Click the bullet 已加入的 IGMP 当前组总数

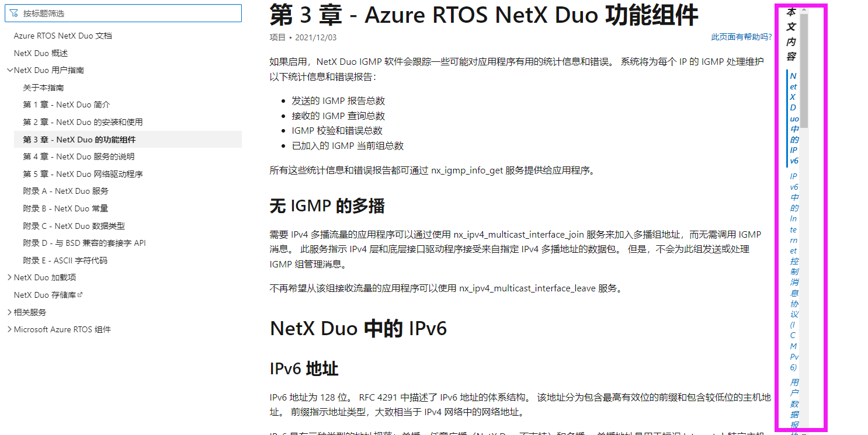pyautogui.click(x=348, y=146)
